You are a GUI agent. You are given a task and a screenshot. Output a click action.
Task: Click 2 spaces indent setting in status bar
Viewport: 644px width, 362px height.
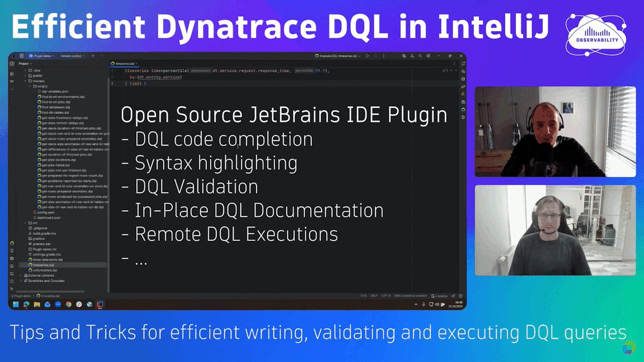439,296
